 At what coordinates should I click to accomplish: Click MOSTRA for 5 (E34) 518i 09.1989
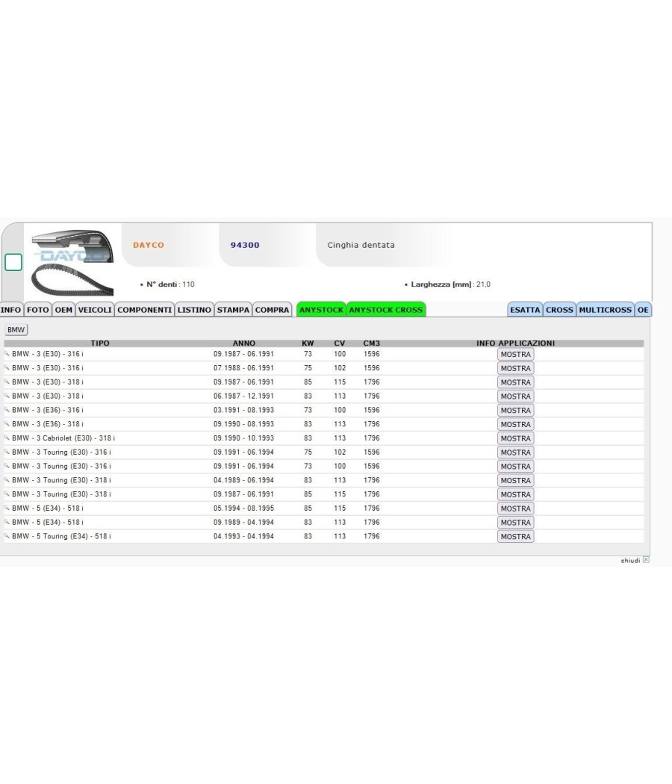[x=515, y=523]
